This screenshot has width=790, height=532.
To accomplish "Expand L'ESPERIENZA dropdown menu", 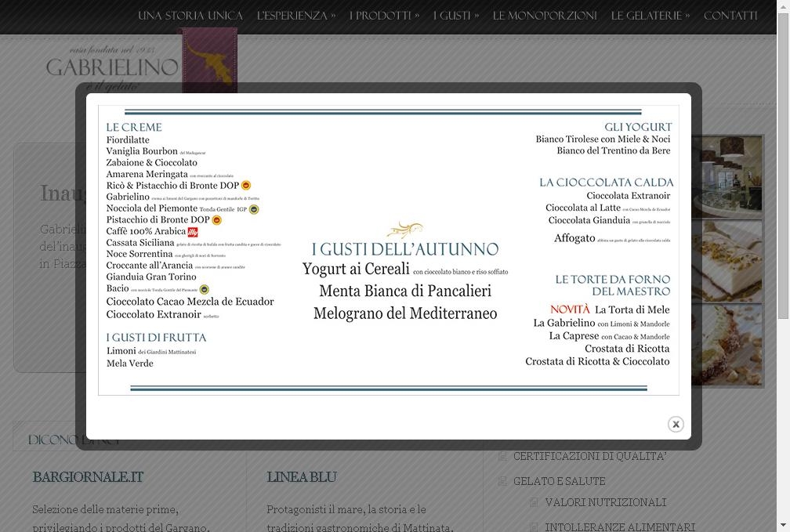I will click(296, 16).
